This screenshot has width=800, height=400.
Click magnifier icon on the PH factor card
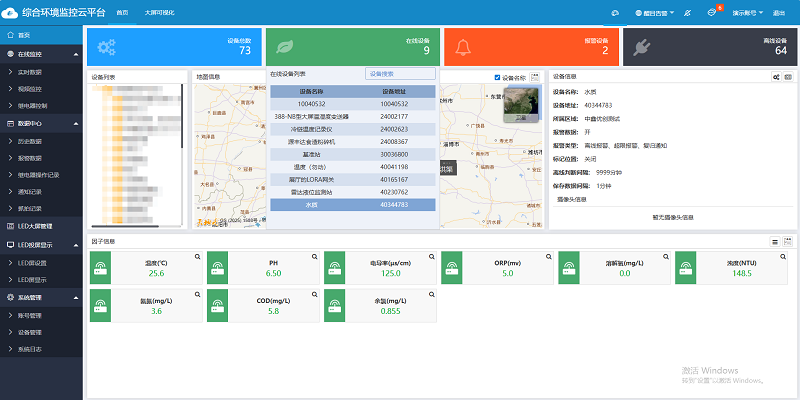[314, 257]
